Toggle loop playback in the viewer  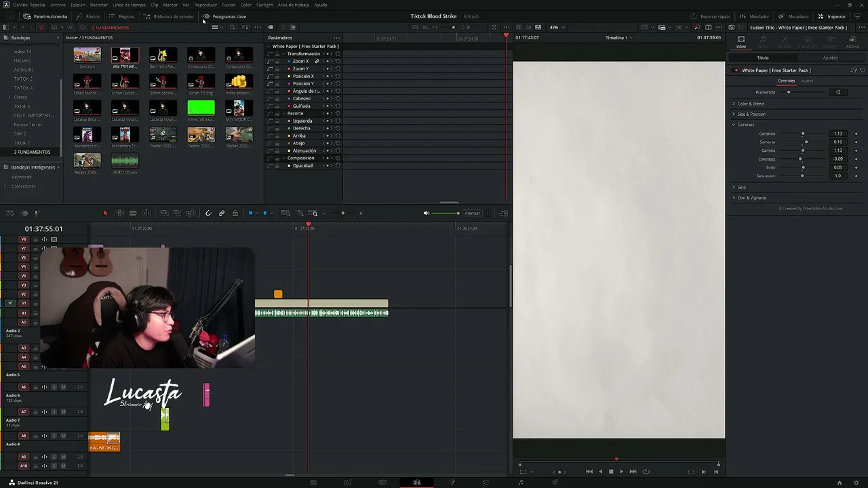coord(646,472)
